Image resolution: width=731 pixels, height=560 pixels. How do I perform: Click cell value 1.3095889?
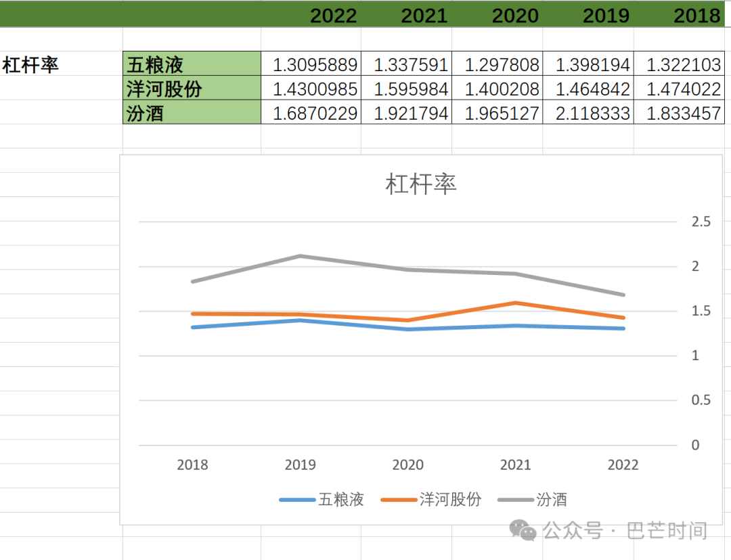pyautogui.click(x=311, y=64)
